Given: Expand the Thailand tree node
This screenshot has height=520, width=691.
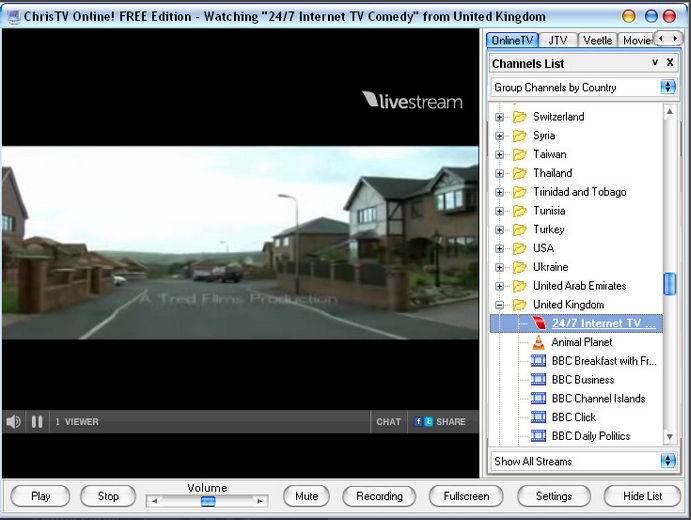Looking at the screenshot, I should 499,174.
